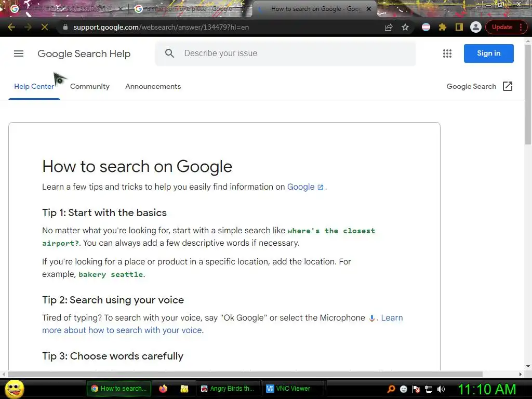Close the 'How to search on Google' tab

tap(369, 9)
